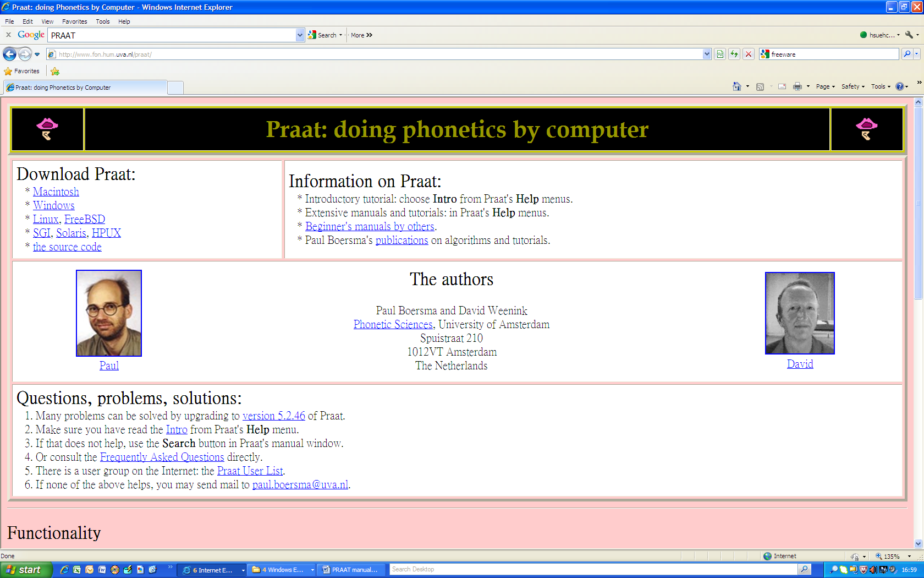Go back with the IE Back arrow
This screenshot has height=578, width=924.
pyautogui.click(x=9, y=54)
